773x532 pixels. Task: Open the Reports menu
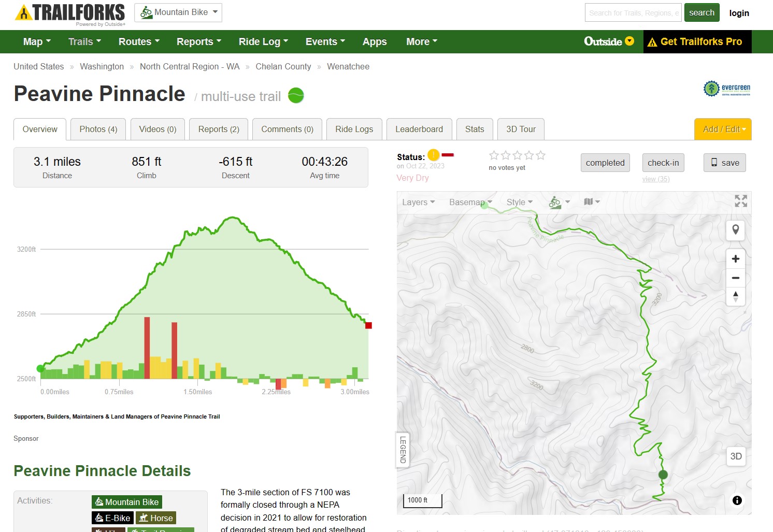(199, 41)
